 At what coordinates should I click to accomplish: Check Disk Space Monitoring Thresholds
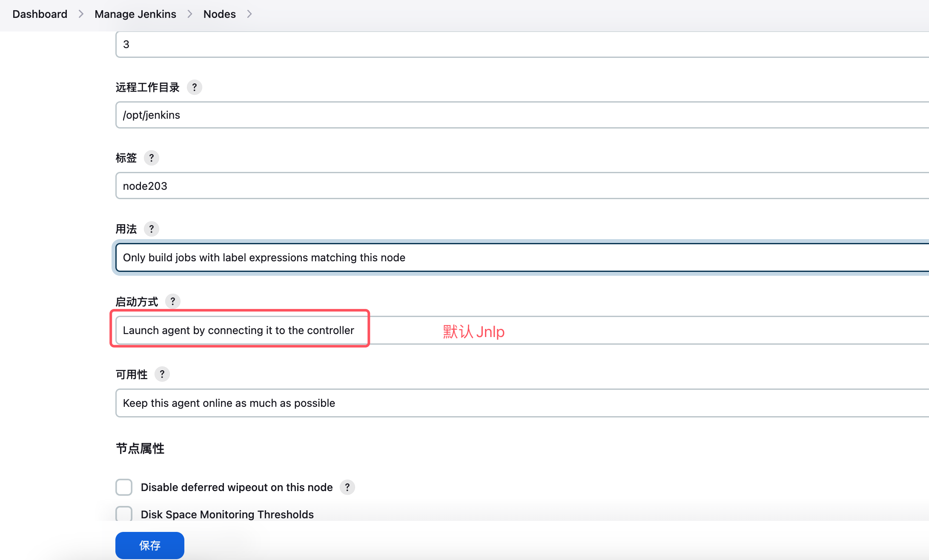124,514
